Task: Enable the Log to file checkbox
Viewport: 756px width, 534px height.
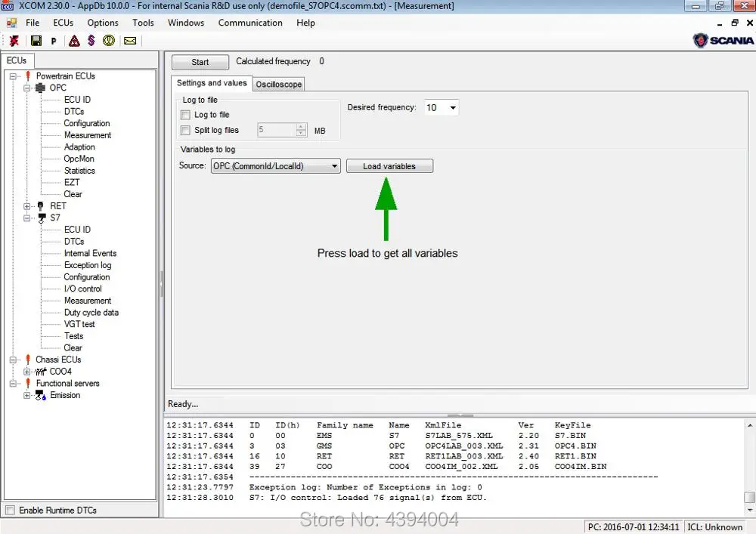Action: (x=186, y=115)
